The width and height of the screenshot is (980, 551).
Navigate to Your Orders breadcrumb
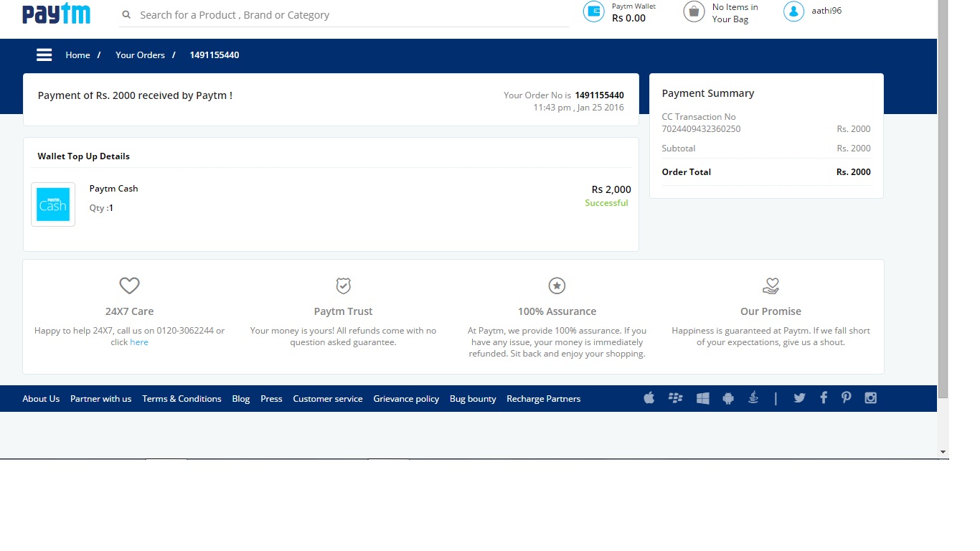tap(140, 55)
